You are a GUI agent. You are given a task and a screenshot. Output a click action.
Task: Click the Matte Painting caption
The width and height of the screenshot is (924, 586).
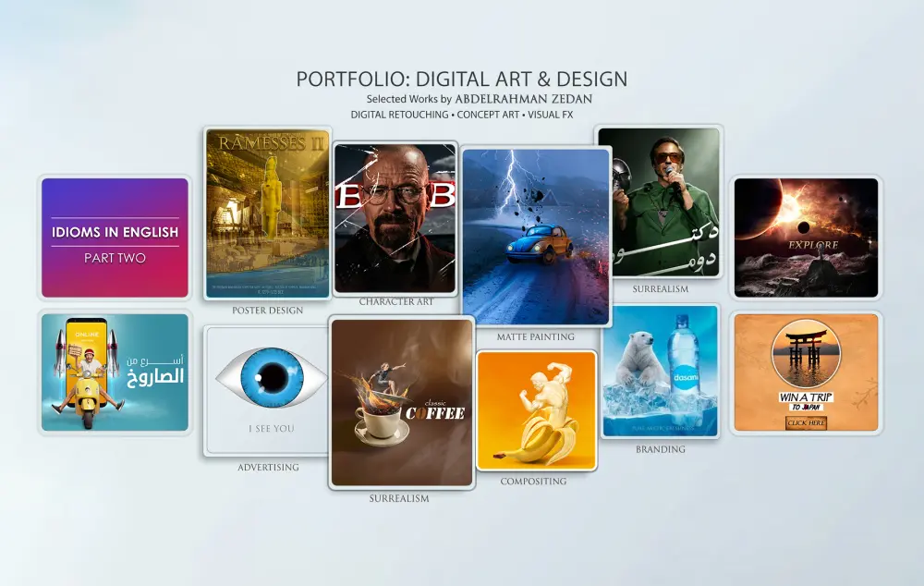pyautogui.click(x=535, y=336)
